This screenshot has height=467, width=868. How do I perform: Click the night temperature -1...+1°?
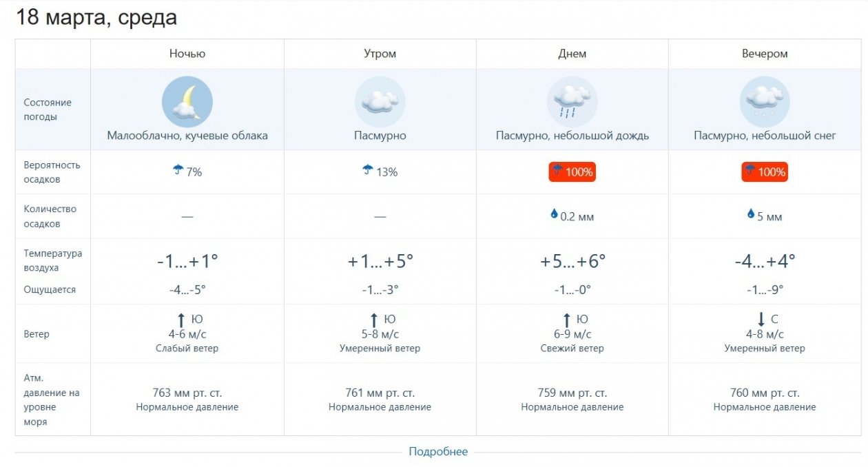(x=187, y=262)
